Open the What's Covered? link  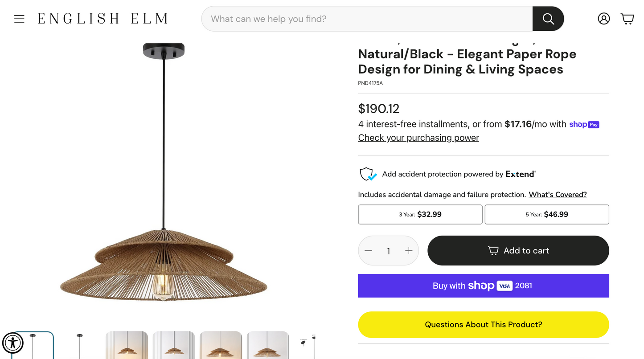coord(557,195)
